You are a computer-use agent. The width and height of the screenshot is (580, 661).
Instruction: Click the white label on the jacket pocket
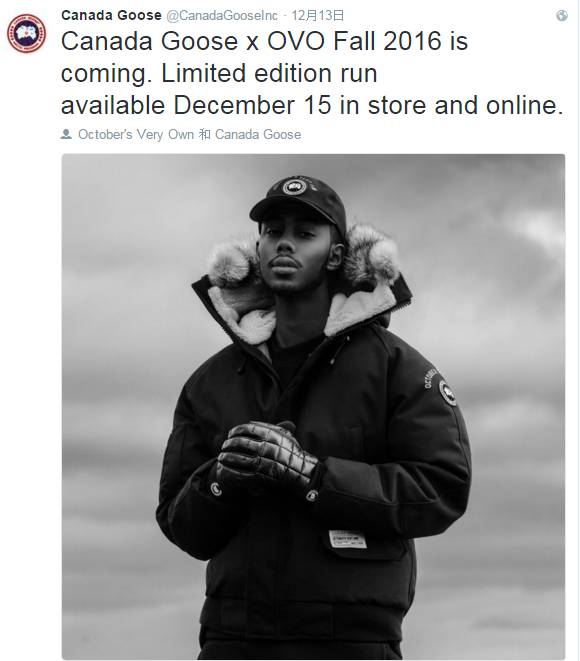347,539
